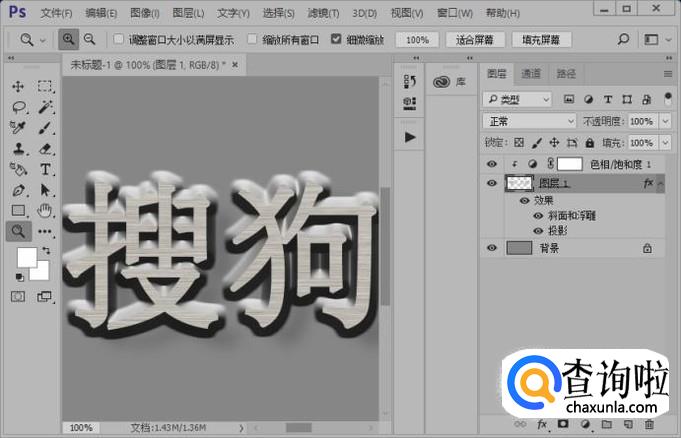Image resolution: width=681 pixels, height=438 pixels.
Task: Swap foreground and background colors
Action: (46, 250)
